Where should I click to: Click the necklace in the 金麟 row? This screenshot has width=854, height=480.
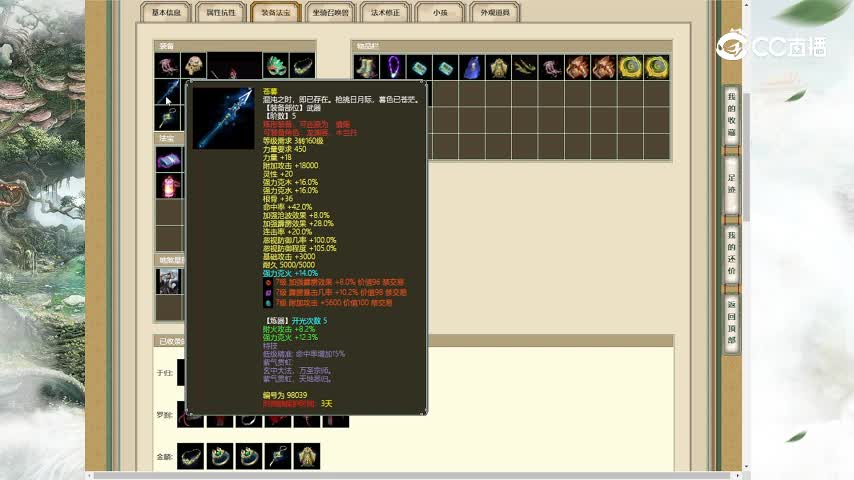tap(191, 455)
